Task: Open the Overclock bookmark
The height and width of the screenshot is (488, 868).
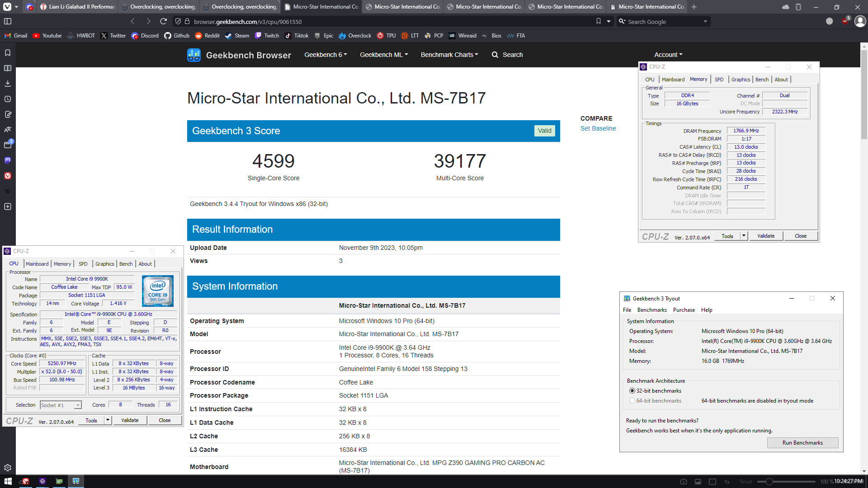Action: pos(355,36)
